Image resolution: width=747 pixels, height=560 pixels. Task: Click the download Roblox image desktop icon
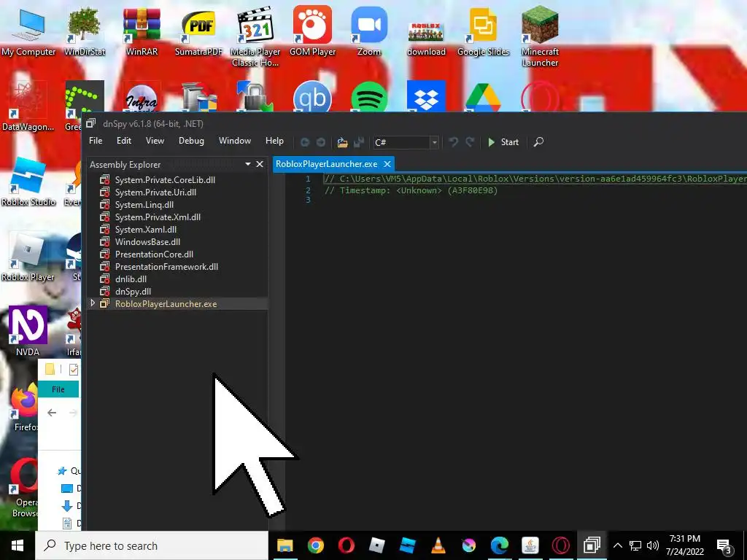tap(426, 38)
